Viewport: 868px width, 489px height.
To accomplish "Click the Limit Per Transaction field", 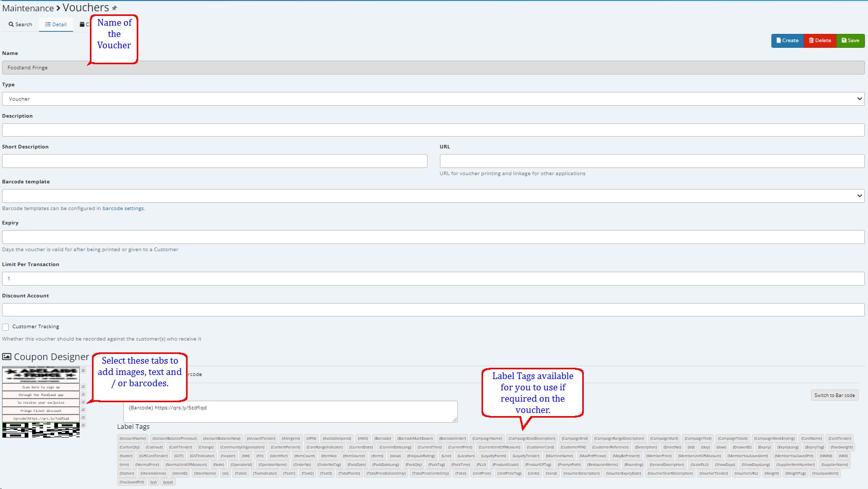I will [x=433, y=278].
